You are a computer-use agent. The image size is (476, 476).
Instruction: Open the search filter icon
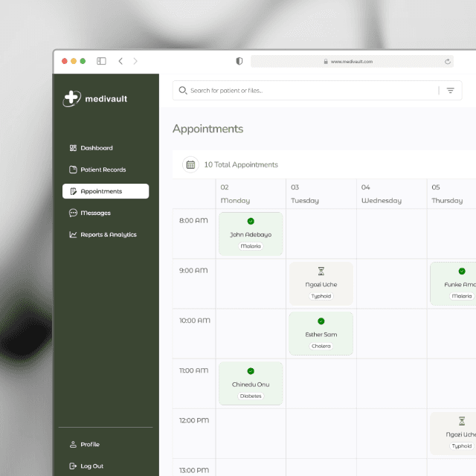tap(451, 91)
